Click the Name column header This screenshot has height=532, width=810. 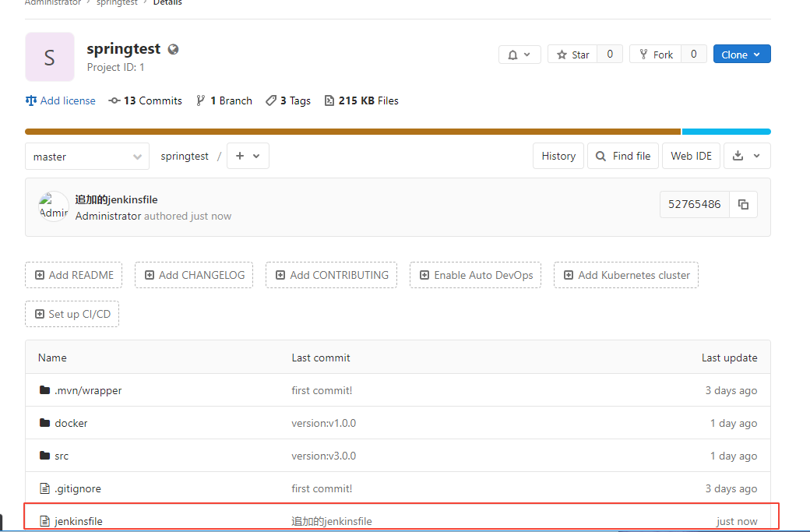(52, 358)
